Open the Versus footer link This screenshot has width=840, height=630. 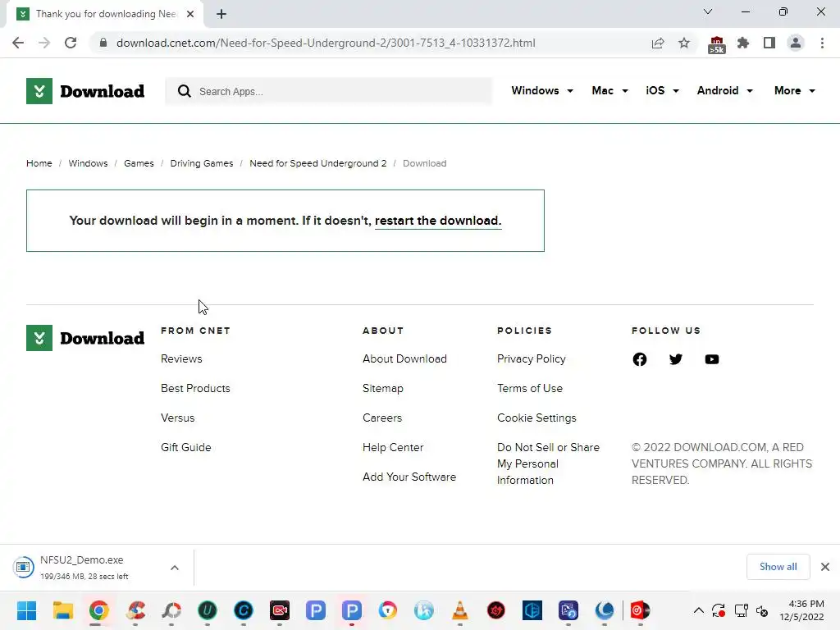pos(178,418)
